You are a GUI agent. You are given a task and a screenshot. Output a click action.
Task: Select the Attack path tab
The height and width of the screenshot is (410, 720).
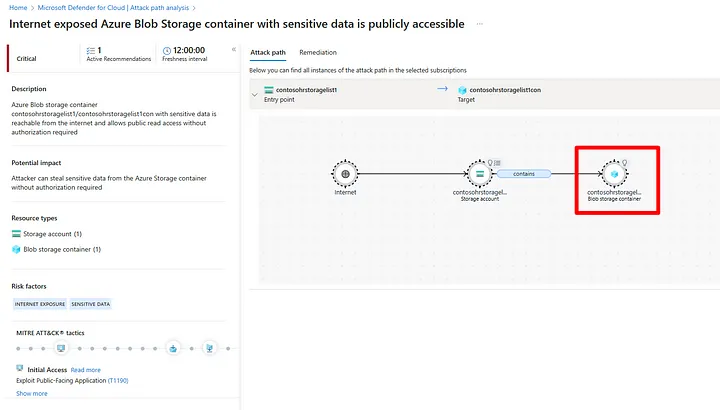pos(268,52)
